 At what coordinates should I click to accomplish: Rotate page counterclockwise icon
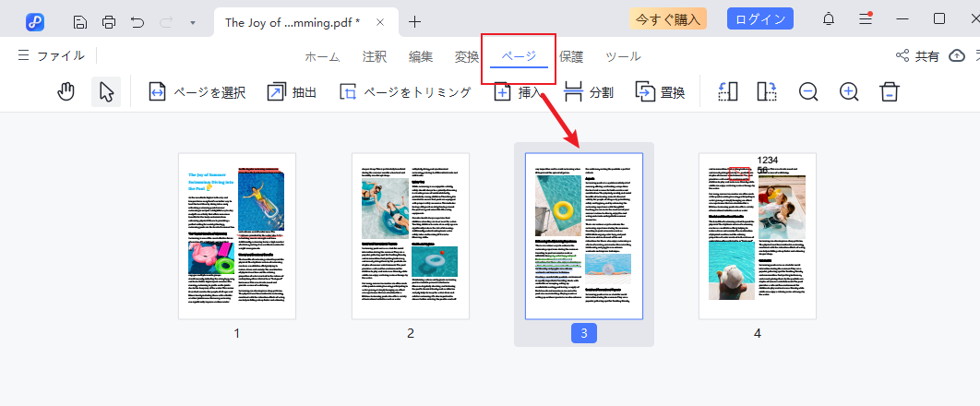point(727,92)
